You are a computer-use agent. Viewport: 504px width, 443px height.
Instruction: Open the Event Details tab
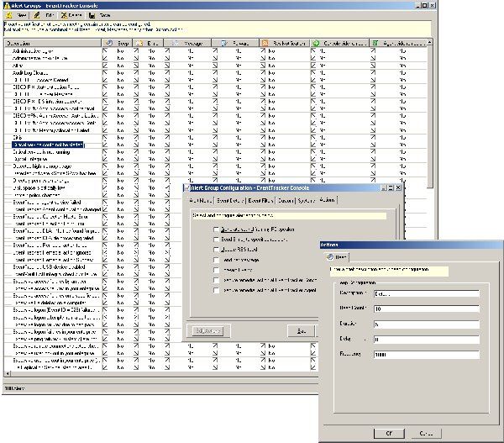[x=230, y=200]
